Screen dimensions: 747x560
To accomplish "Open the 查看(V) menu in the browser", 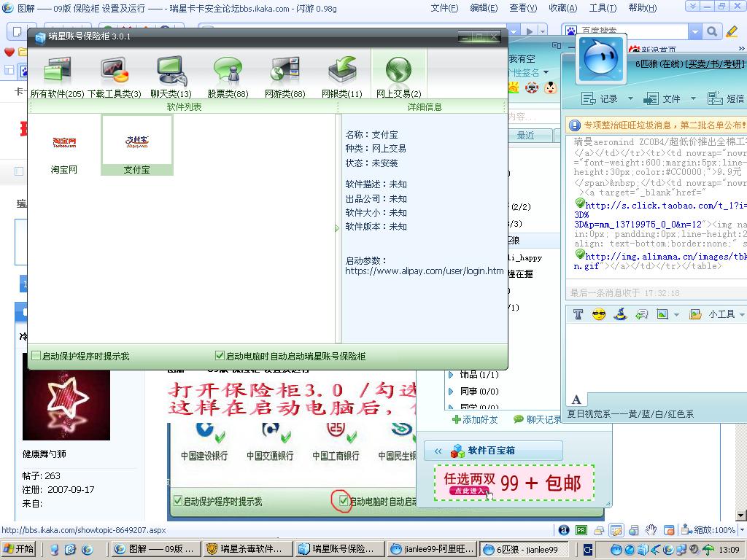I will (523, 8).
